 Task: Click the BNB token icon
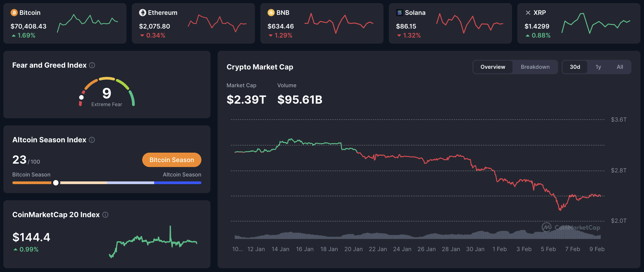coord(271,13)
